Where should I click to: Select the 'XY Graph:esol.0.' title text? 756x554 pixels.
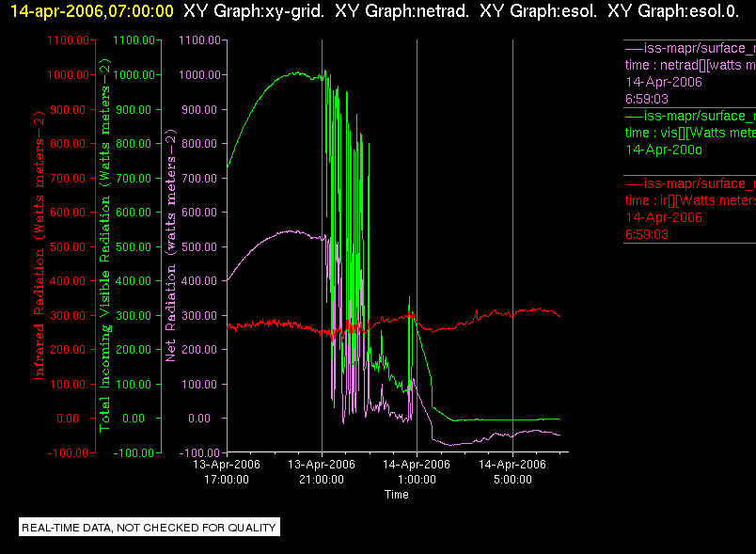click(673, 10)
